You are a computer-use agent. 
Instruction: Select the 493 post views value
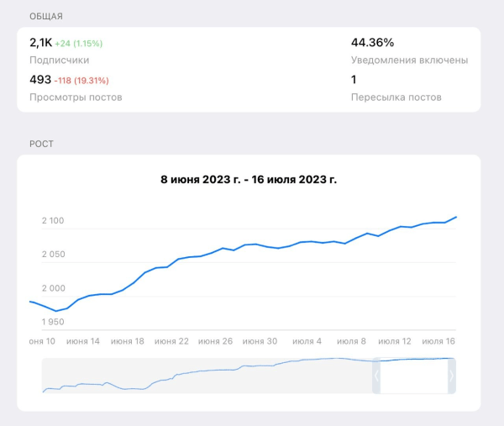(39, 80)
